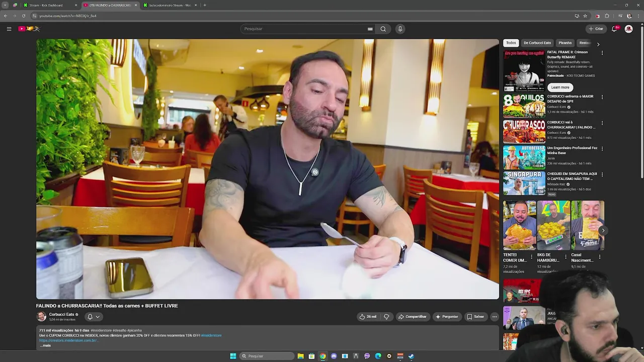This screenshot has height=362, width=644.
Task: Click the Salvar button
Action: tap(475, 317)
